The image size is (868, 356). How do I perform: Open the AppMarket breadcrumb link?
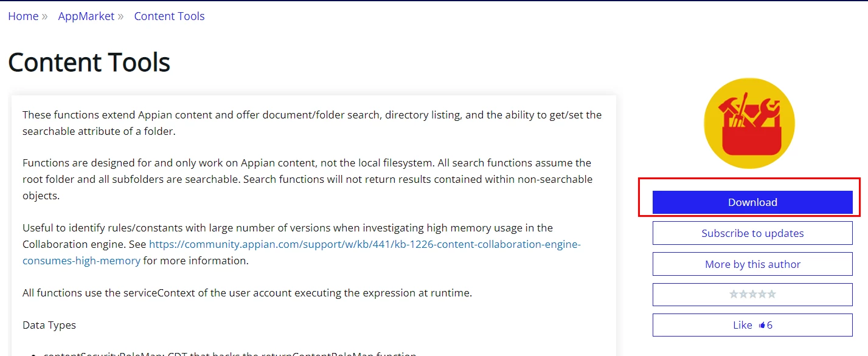[x=86, y=16]
